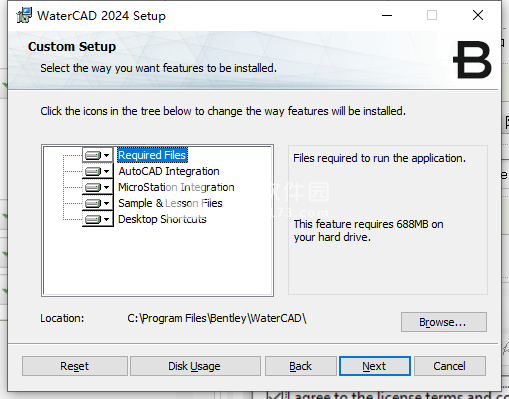
Task: Click the Desktop Shortcuts drive icon
Action: 93,219
